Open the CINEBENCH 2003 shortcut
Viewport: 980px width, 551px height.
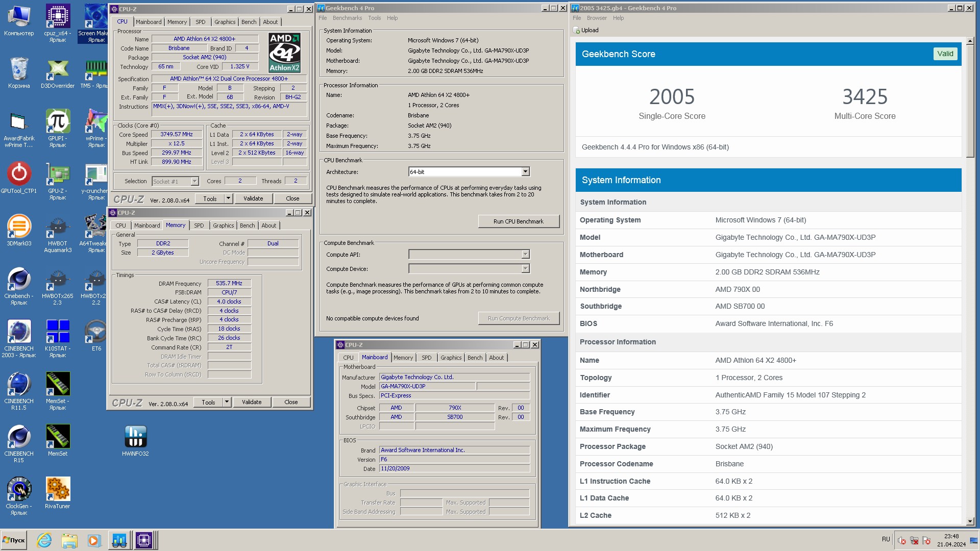pos(19,339)
